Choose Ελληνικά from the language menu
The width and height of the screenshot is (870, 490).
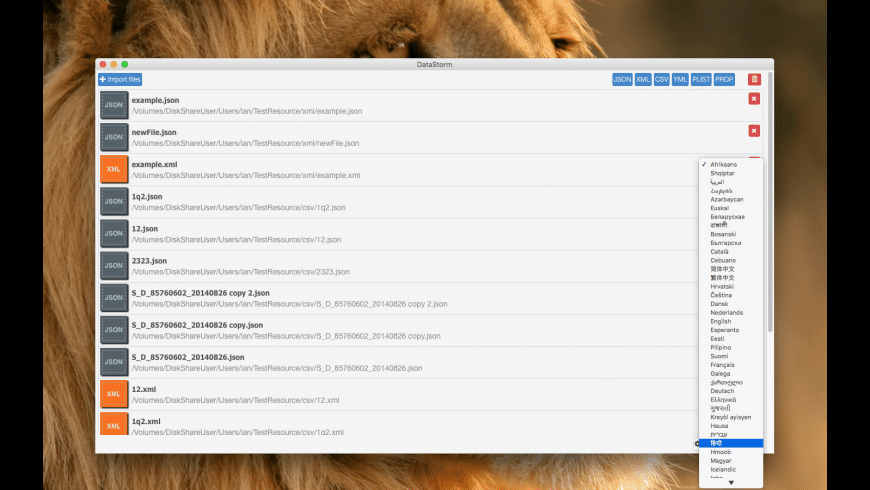tap(731, 400)
